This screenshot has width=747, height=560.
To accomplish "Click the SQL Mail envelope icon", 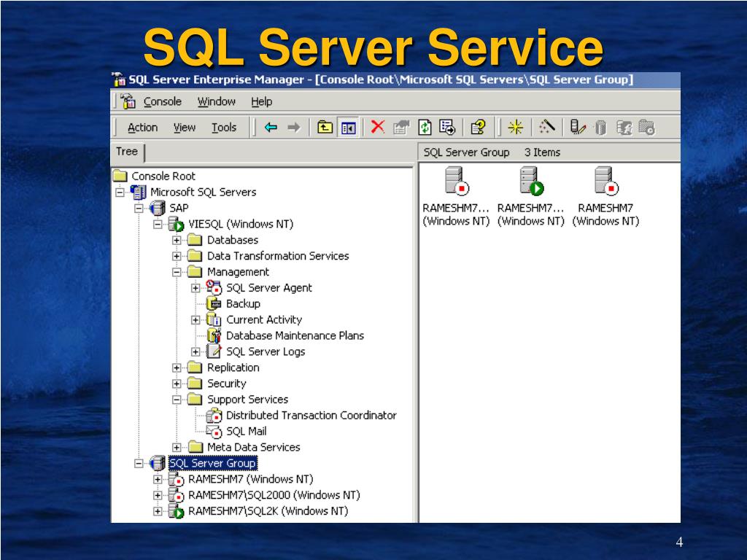I will coord(214,432).
